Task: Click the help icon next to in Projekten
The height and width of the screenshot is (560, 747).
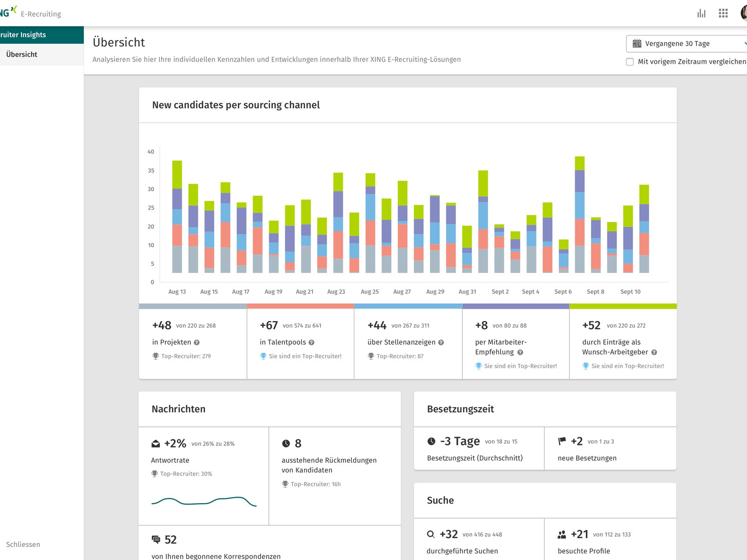Action: 197,342
